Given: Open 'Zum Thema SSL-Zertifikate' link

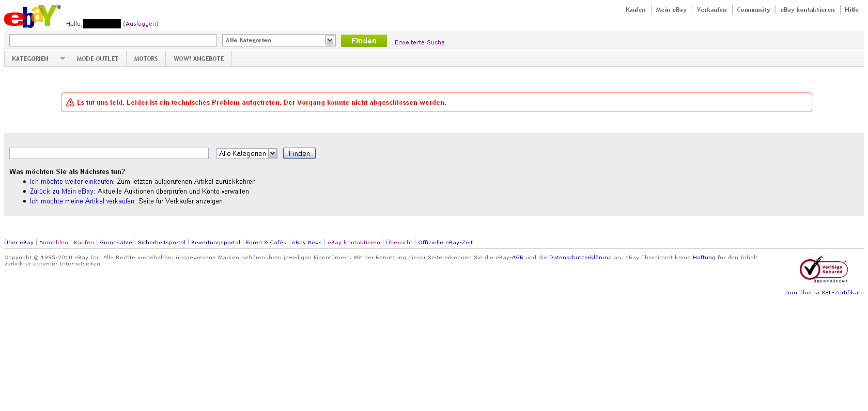Looking at the screenshot, I should pos(824,292).
